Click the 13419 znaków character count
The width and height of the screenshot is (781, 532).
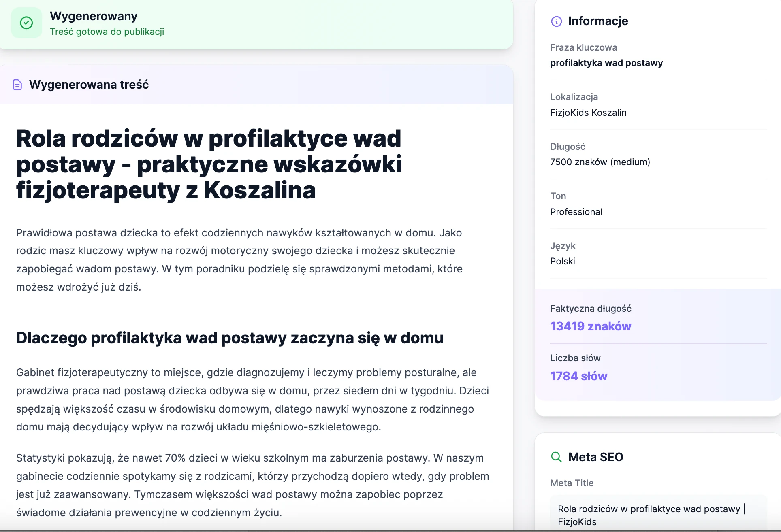click(x=590, y=326)
